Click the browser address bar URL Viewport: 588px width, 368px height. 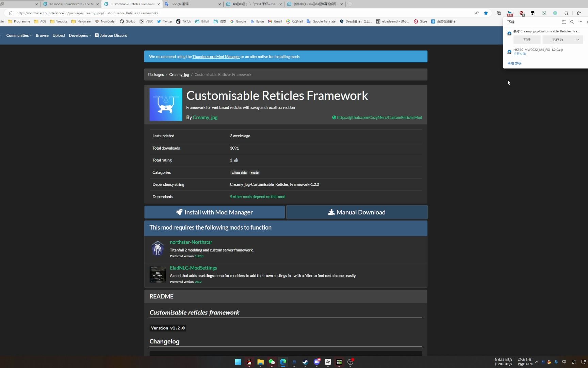tap(87, 13)
